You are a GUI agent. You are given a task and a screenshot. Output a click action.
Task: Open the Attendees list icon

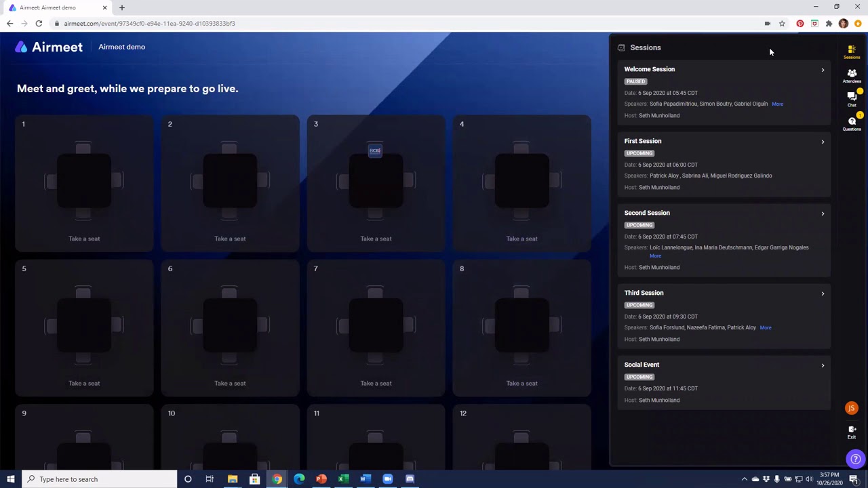852,75
